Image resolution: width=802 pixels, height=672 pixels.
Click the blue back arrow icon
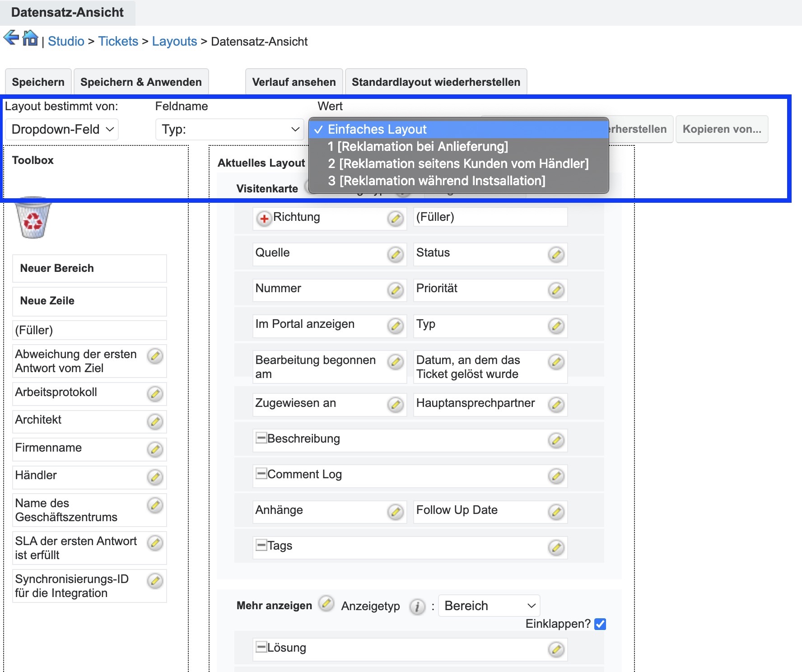tap(11, 38)
